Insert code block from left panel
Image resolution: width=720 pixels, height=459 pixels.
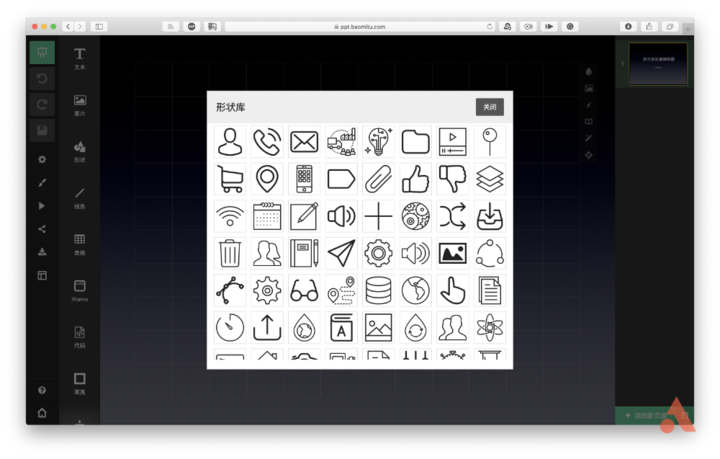click(79, 337)
